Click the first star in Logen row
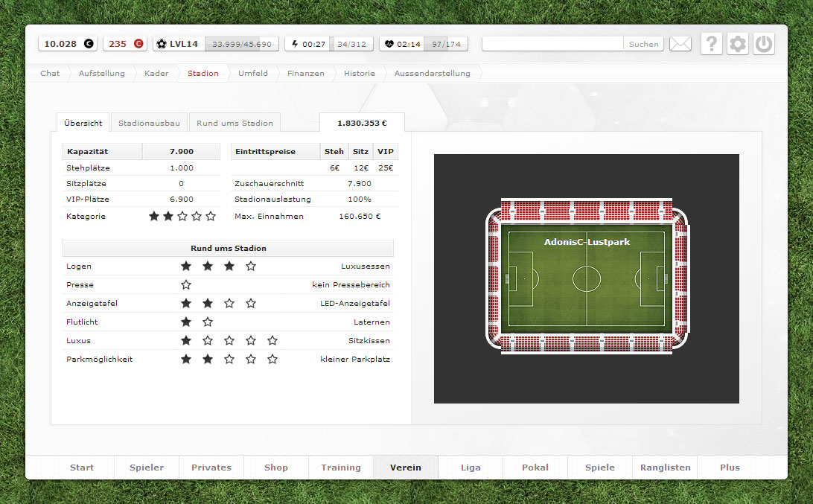 pos(186,266)
